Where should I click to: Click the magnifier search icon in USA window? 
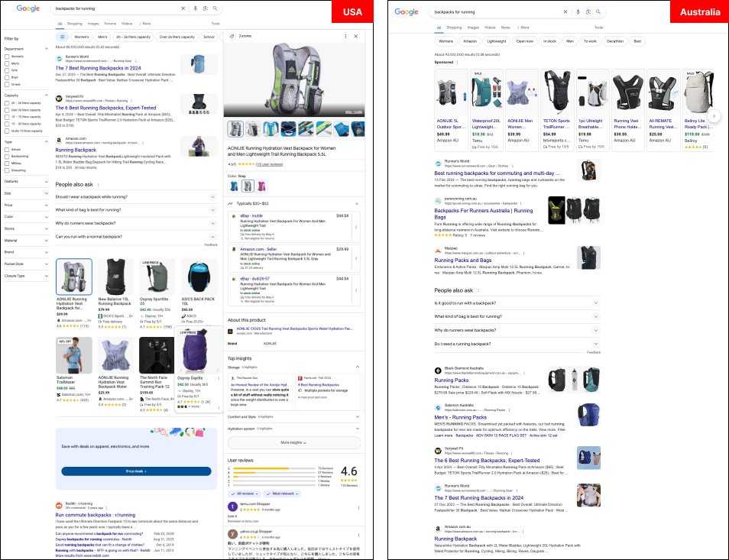(215, 8)
